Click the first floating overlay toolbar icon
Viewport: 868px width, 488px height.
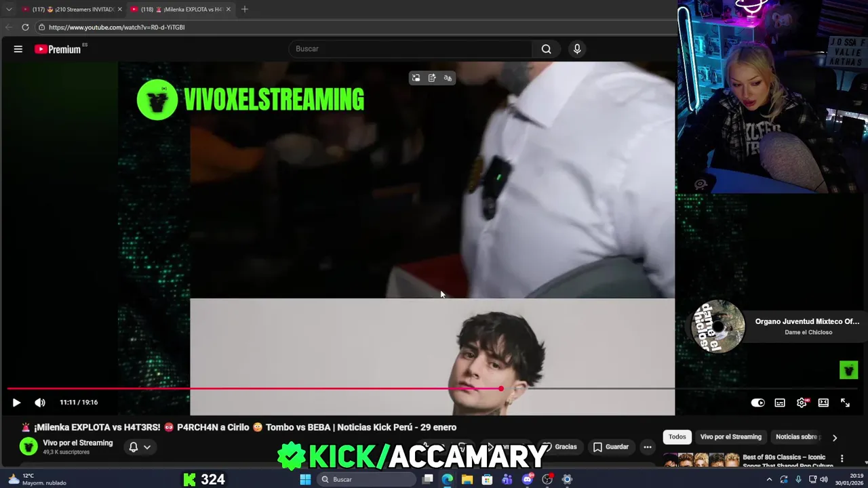tap(416, 78)
